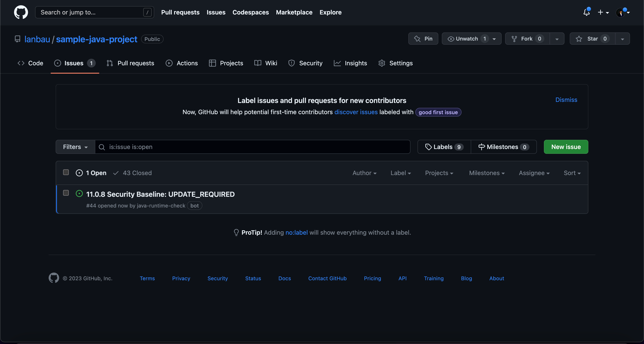Click the open issue status icon for #44
This screenshot has height=344, width=644.
click(x=79, y=194)
